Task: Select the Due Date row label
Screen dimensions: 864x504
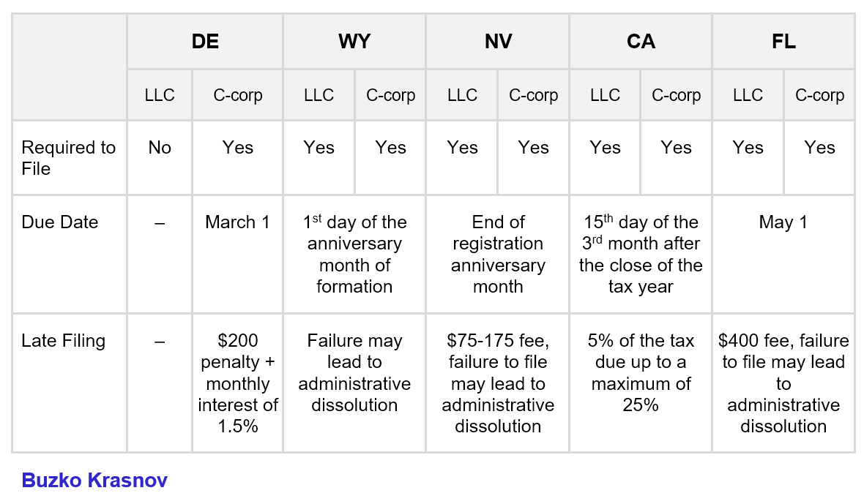Action: point(60,222)
